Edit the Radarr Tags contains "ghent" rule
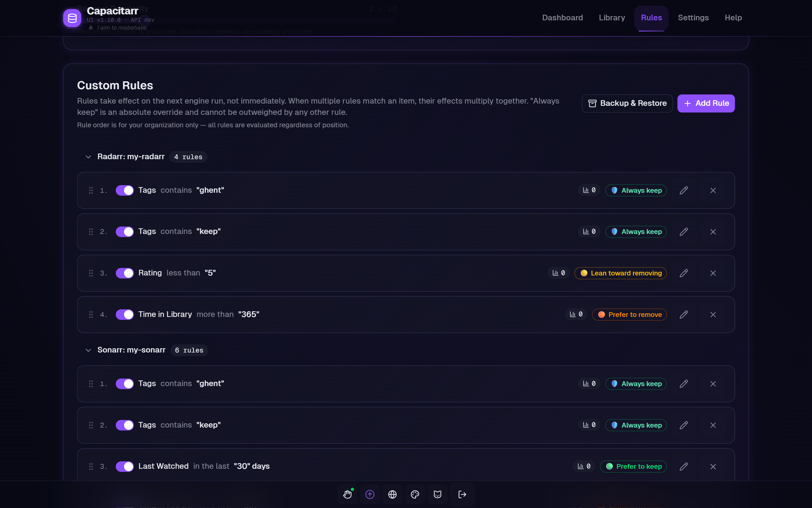Viewport: 812px width, 508px height. (x=684, y=190)
